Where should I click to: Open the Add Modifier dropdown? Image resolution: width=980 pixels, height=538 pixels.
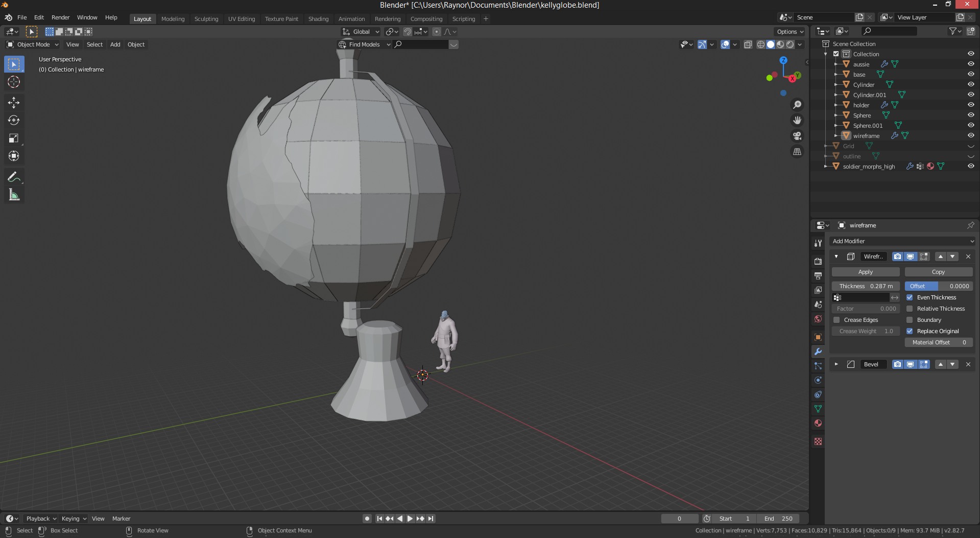(902, 241)
